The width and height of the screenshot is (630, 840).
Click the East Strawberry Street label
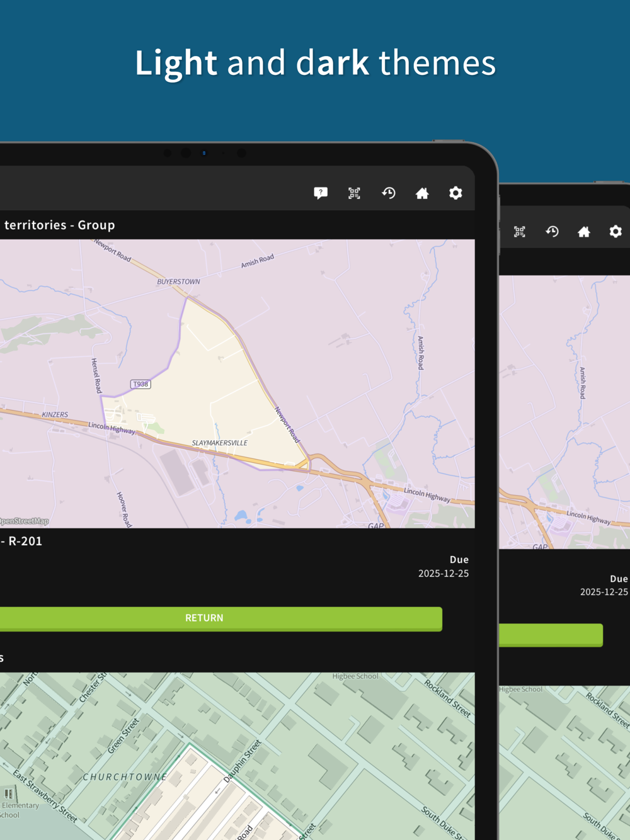click(x=45, y=796)
